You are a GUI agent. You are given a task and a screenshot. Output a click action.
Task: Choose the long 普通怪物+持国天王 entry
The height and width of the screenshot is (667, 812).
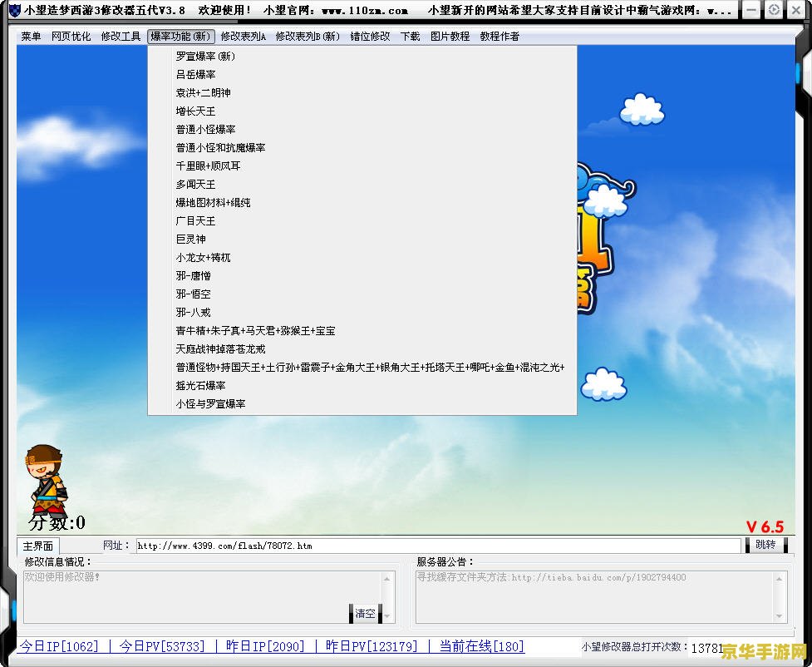pyautogui.click(x=362, y=368)
